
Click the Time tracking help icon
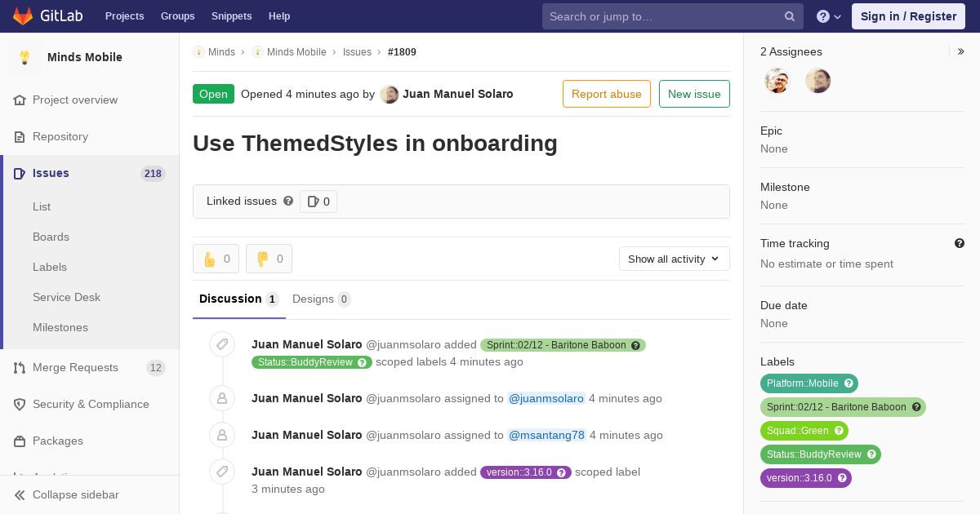point(960,243)
